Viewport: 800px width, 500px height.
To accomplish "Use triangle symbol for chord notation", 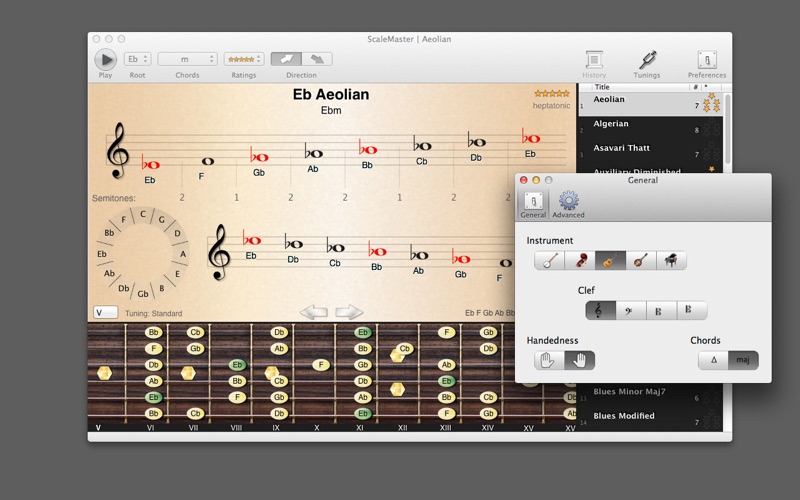I will pyautogui.click(x=713, y=360).
